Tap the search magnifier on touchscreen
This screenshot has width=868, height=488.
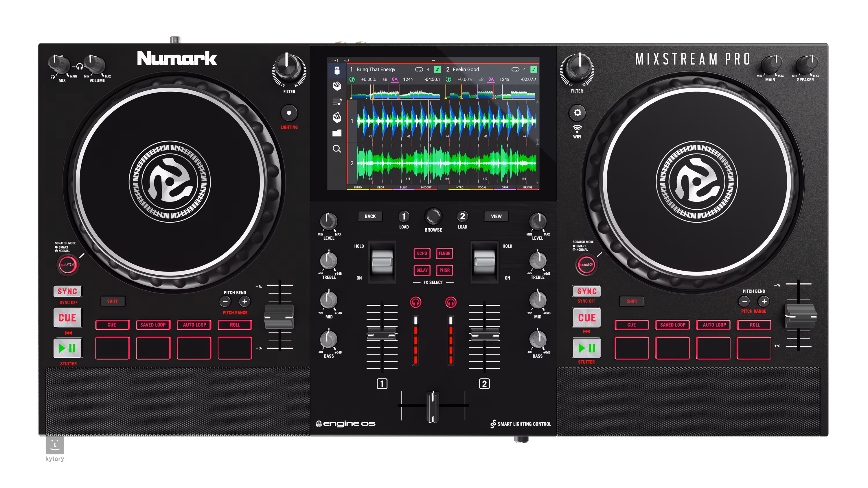point(336,149)
